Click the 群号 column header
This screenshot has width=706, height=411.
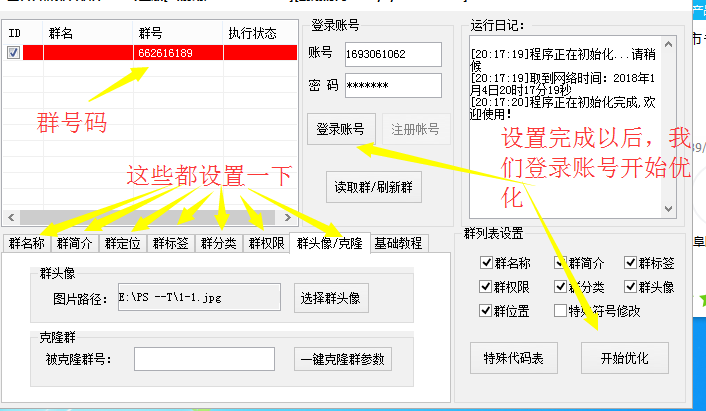(178, 33)
